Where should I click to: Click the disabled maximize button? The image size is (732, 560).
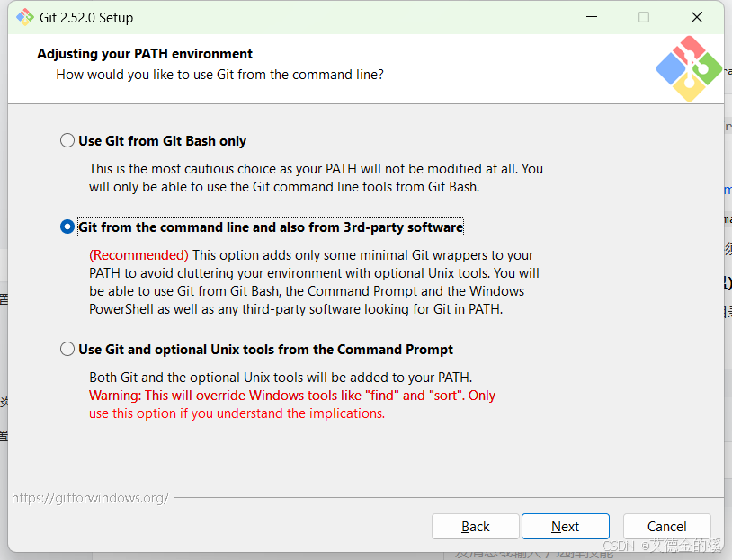[644, 17]
